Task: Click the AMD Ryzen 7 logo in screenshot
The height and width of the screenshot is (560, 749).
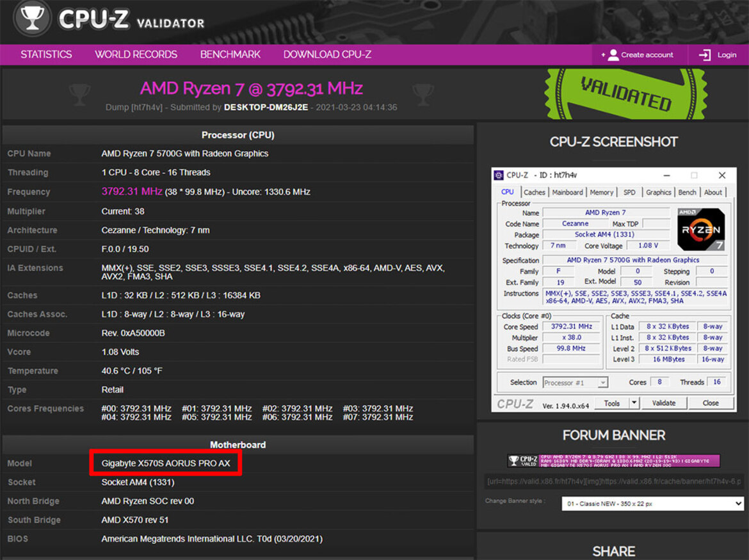Action: point(701,229)
